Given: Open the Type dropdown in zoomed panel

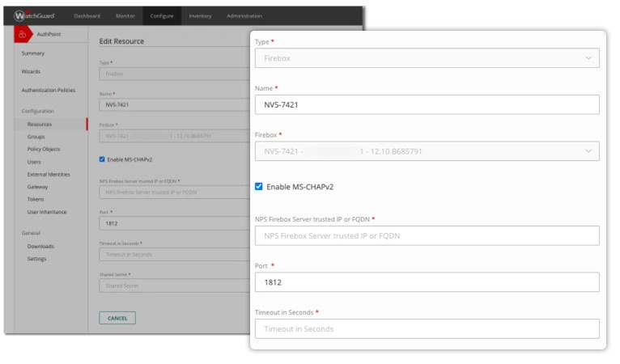Looking at the screenshot, I should click(427, 58).
